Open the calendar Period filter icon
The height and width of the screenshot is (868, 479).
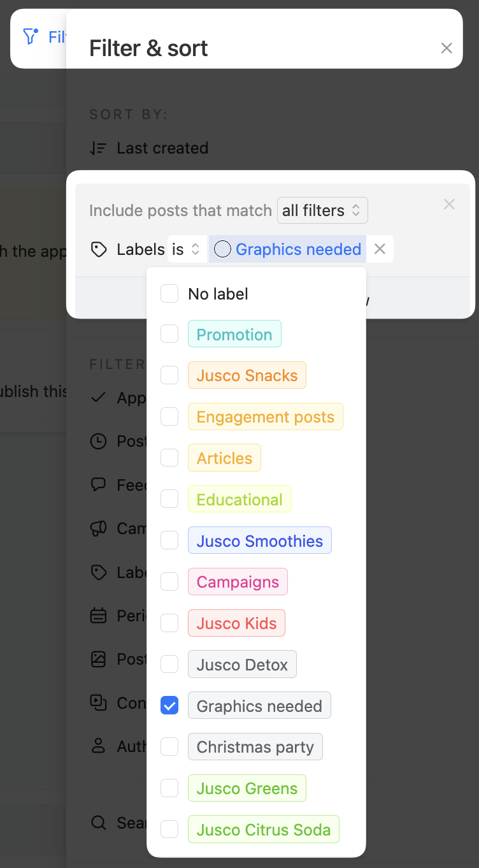(99, 615)
